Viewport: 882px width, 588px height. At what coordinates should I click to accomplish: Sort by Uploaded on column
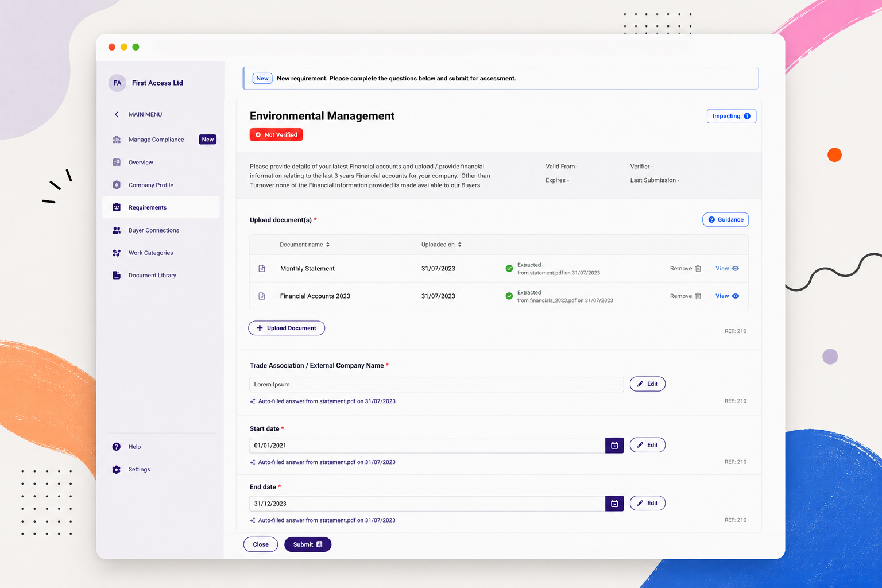(441, 245)
